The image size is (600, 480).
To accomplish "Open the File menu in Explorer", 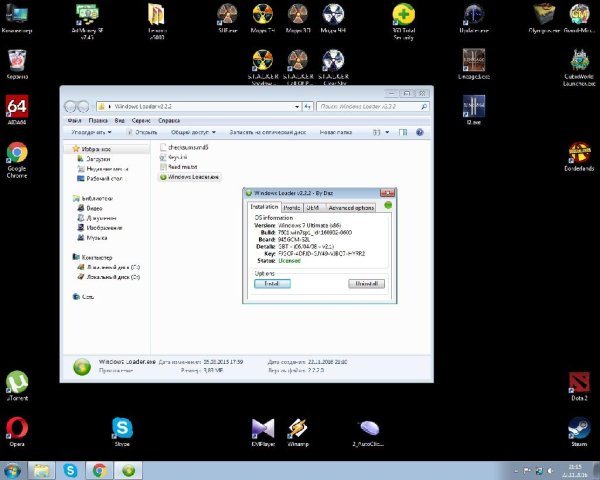I will pyautogui.click(x=74, y=120).
